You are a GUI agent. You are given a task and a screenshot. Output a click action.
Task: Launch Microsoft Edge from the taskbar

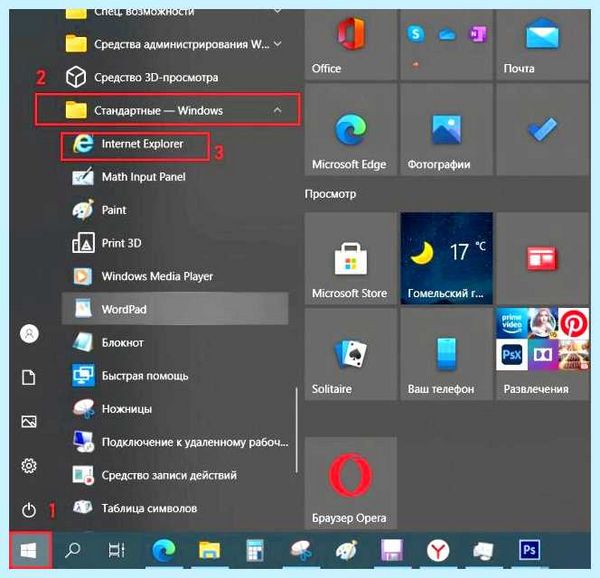click(163, 550)
